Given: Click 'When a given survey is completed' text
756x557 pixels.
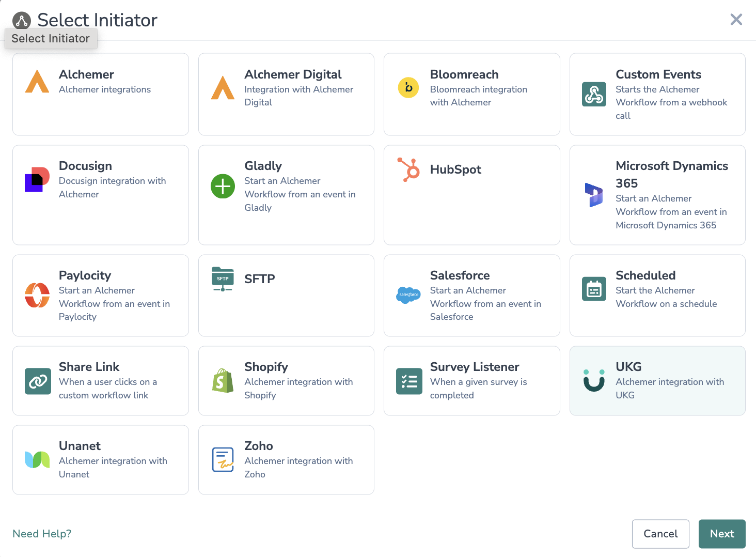Looking at the screenshot, I should pos(479,389).
